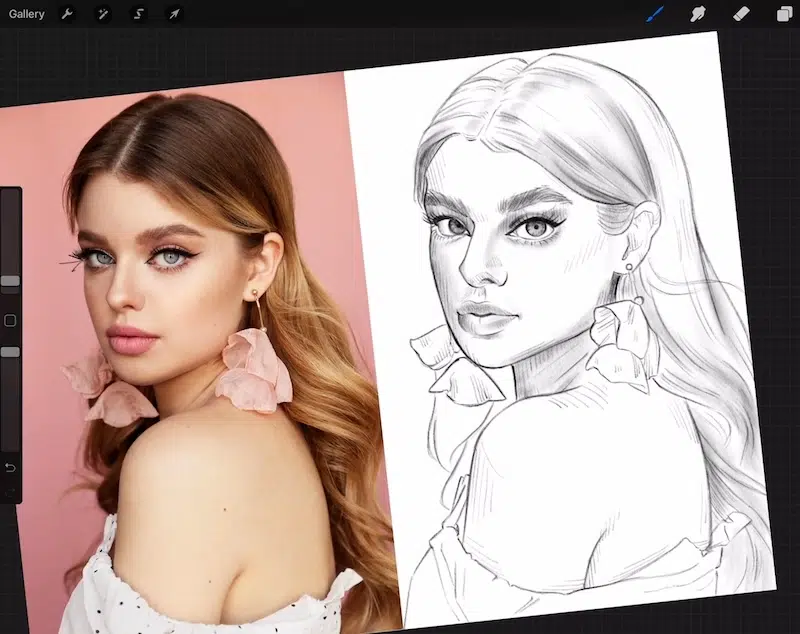The width and height of the screenshot is (800, 634).
Task: Tap the square Modify button in the sidebar
Action: click(x=10, y=320)
